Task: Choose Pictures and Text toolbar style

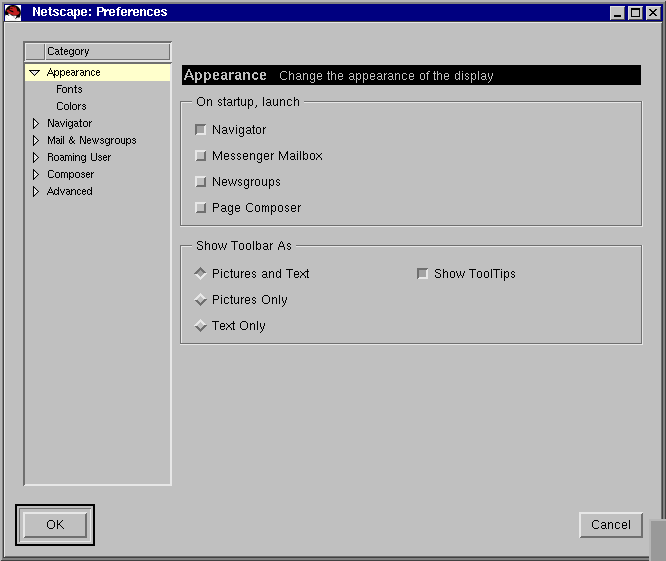Action: click(201, 274)
